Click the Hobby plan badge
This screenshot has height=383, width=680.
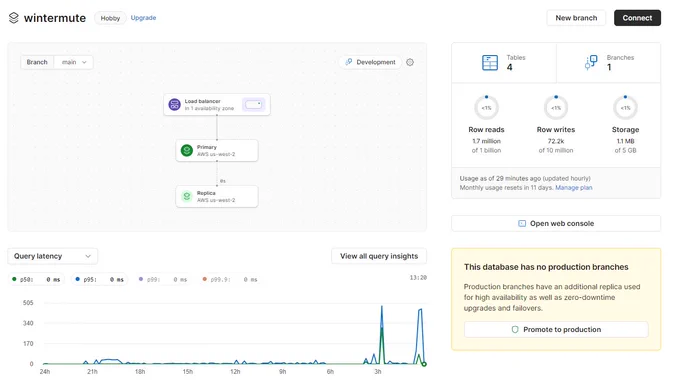pos(110,18)
